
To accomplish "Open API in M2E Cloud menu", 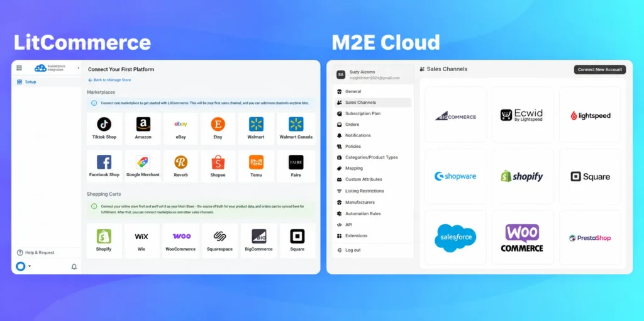I will click(373, 225).
